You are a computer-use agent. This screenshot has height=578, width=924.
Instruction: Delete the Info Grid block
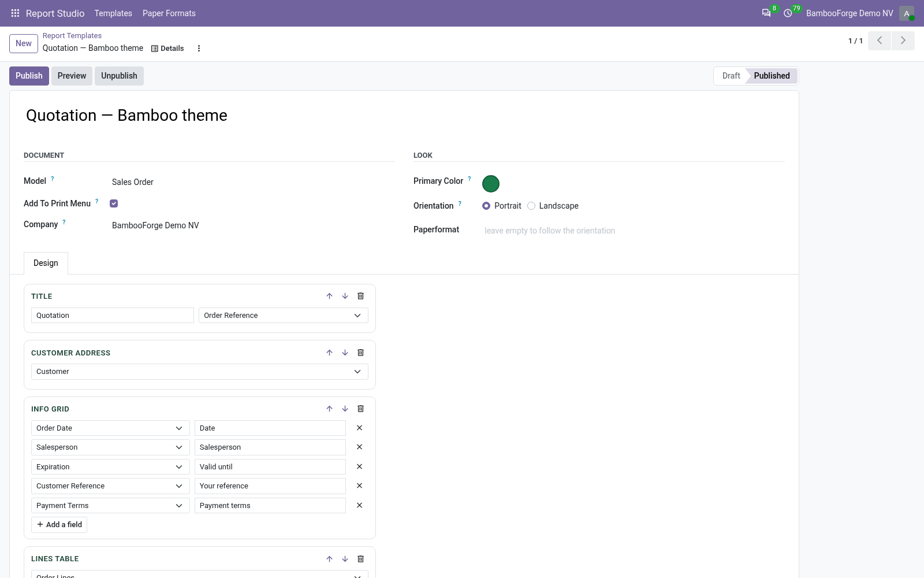360,409
